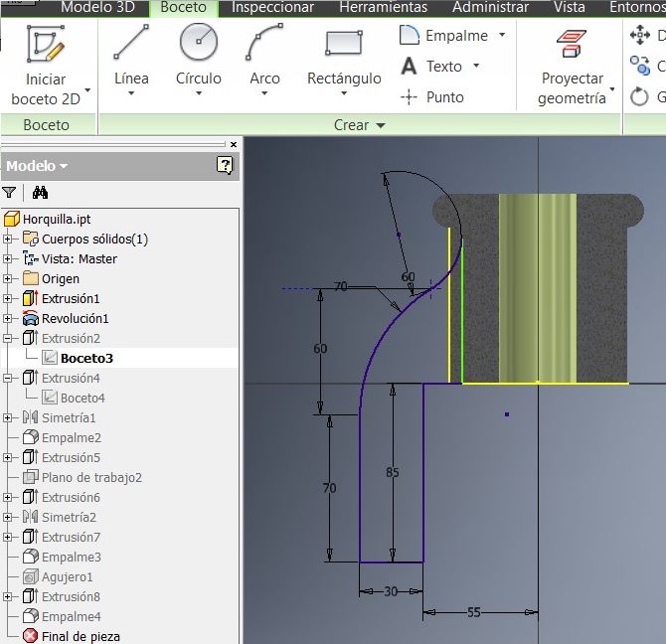Collapse the Extrusión4 node
This screenshot has height=644, width=666.
[x=7, y=378]
